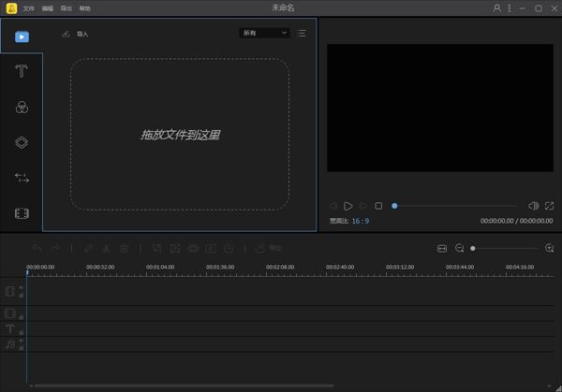Open the Overlays panel with diamond layers
The width and height of the screenshot is (562, 392).
point(22,142)
